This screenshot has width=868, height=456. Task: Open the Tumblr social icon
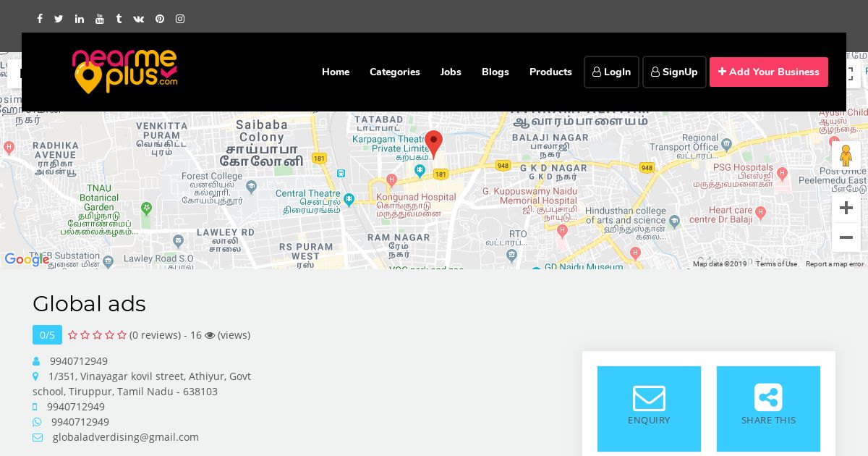tap(119, 19)
